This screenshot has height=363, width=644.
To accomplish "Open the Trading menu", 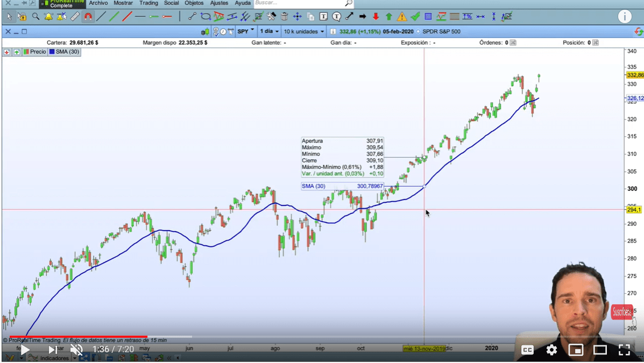I will (148, 3).
